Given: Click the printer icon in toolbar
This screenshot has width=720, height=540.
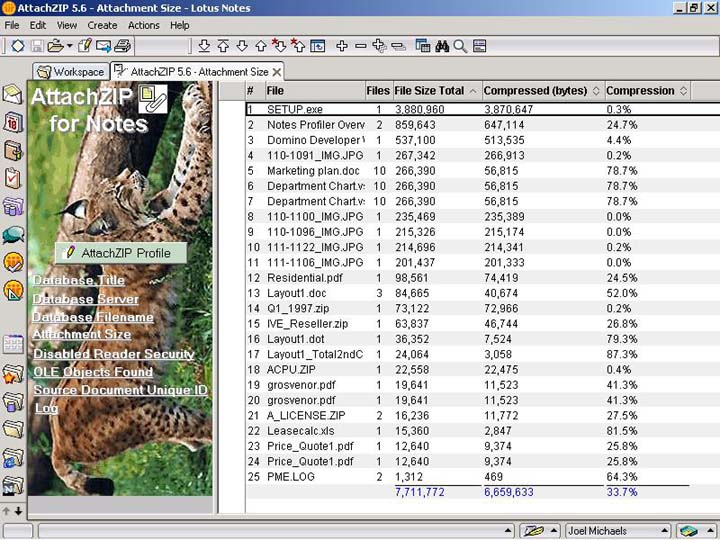Looking at the screenshot, I should click(122, 46).
